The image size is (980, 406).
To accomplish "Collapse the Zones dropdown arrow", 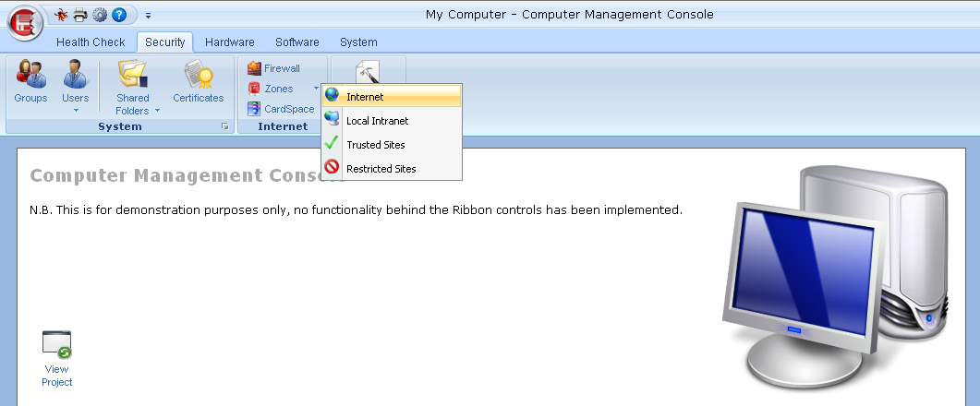I will (316, 89).
